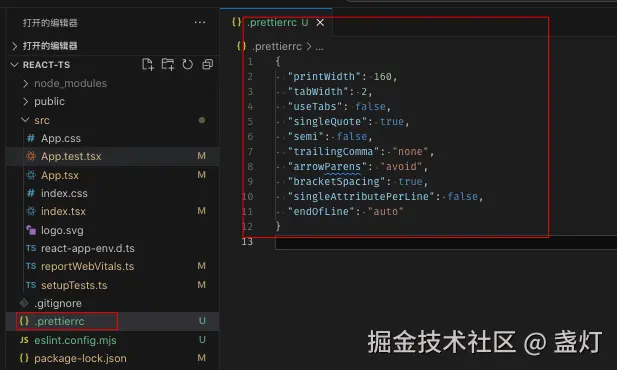Click the image icon beside logo.svg
Image resolution: width=617 pixels, height=370 pixels.
coord(31,229)
